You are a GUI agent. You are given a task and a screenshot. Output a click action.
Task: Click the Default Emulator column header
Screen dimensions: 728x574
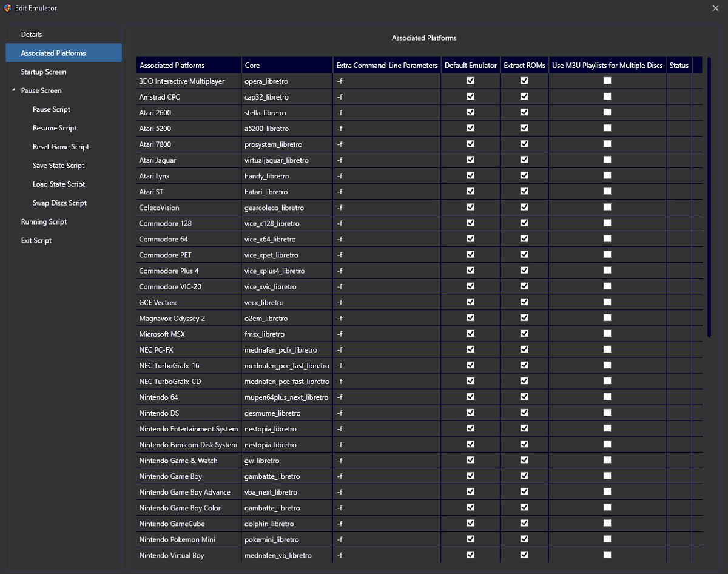(x=471, y=65)
